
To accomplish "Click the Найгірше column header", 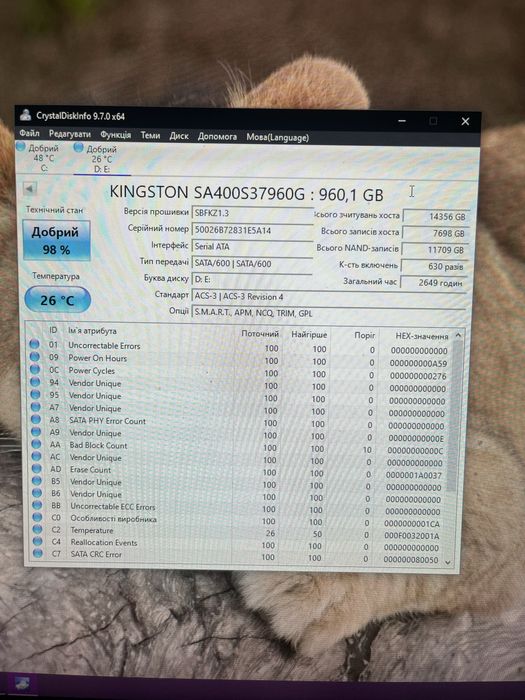I will 309,334.
